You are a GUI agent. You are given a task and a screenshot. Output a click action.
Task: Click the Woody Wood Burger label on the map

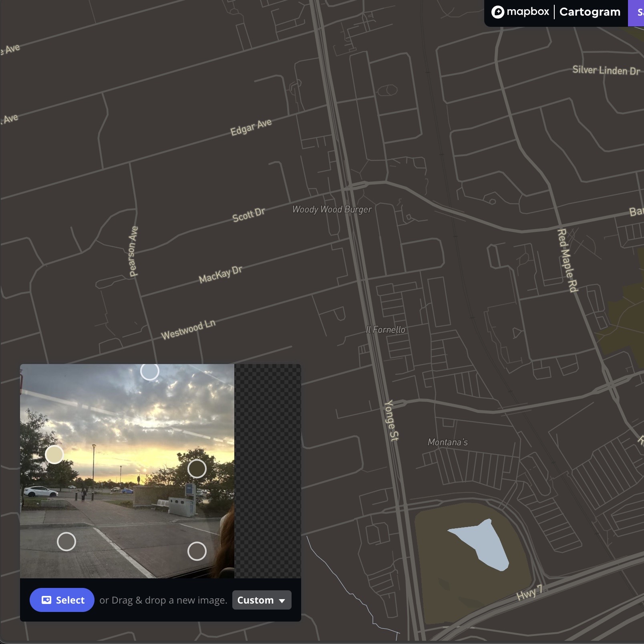coord(332,209)
